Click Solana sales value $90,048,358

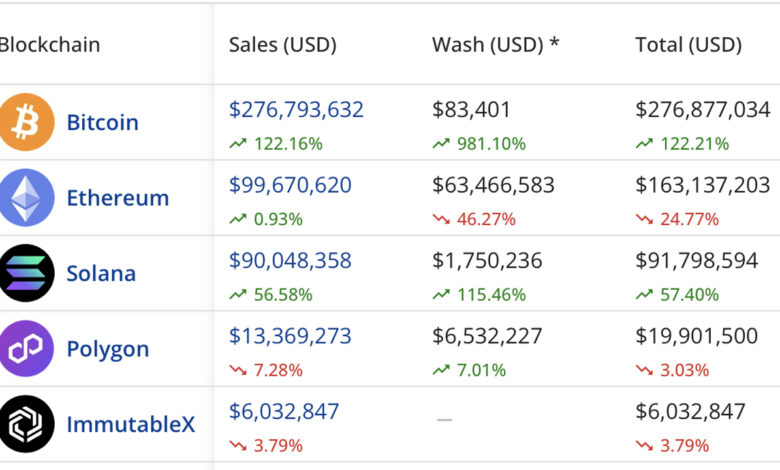pos(290,261)
